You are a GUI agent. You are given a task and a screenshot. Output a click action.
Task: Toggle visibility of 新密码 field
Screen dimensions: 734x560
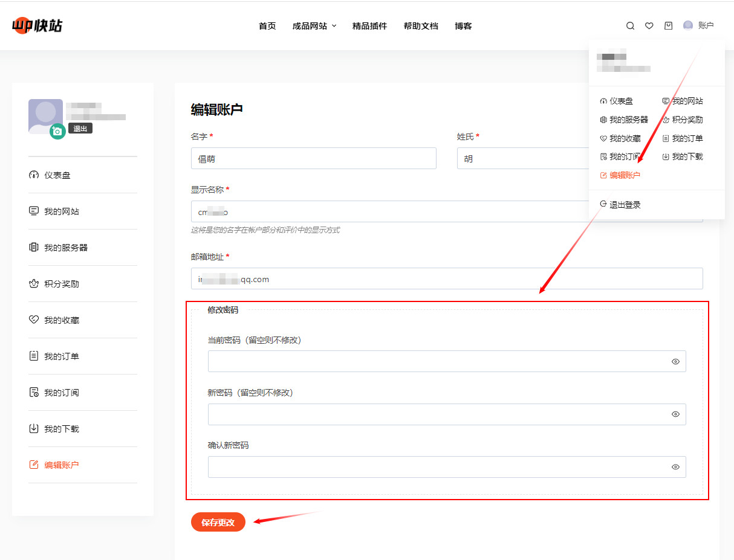coord(675,414)
